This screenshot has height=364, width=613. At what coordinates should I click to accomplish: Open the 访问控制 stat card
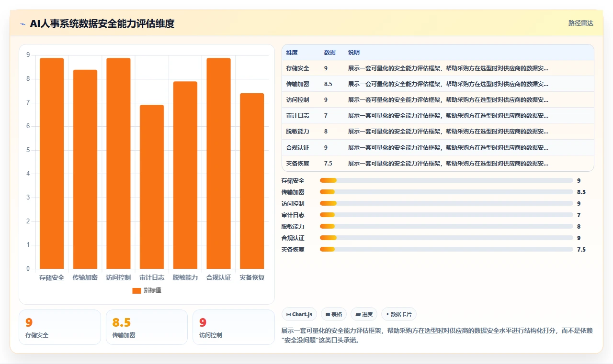[234, 327]
